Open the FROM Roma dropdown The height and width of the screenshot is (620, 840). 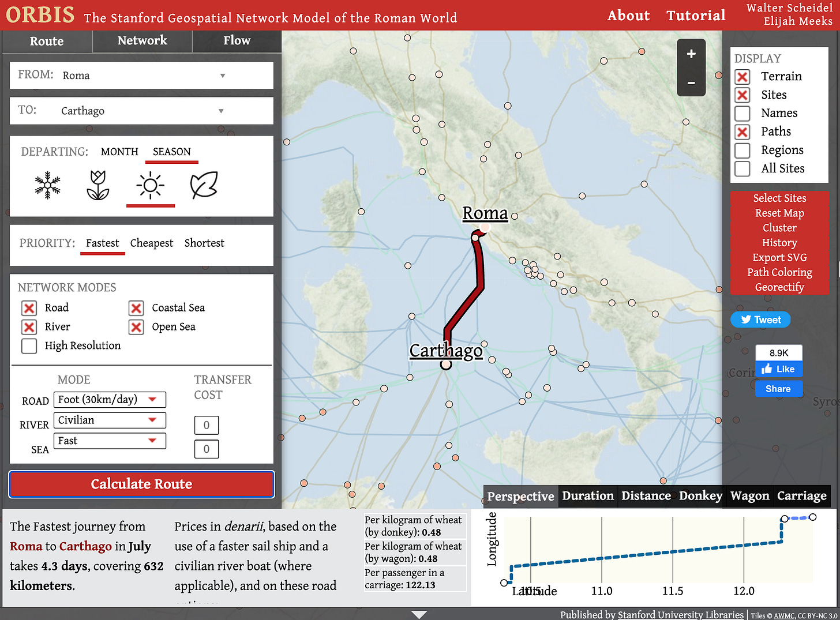(x=141, y=76)
